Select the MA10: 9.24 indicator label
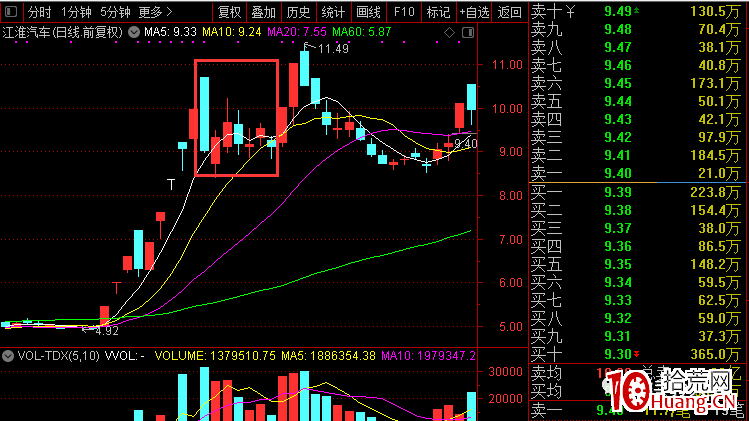This screenshot has height=421, width=749. pyautogui.click(x=232, y=32)
